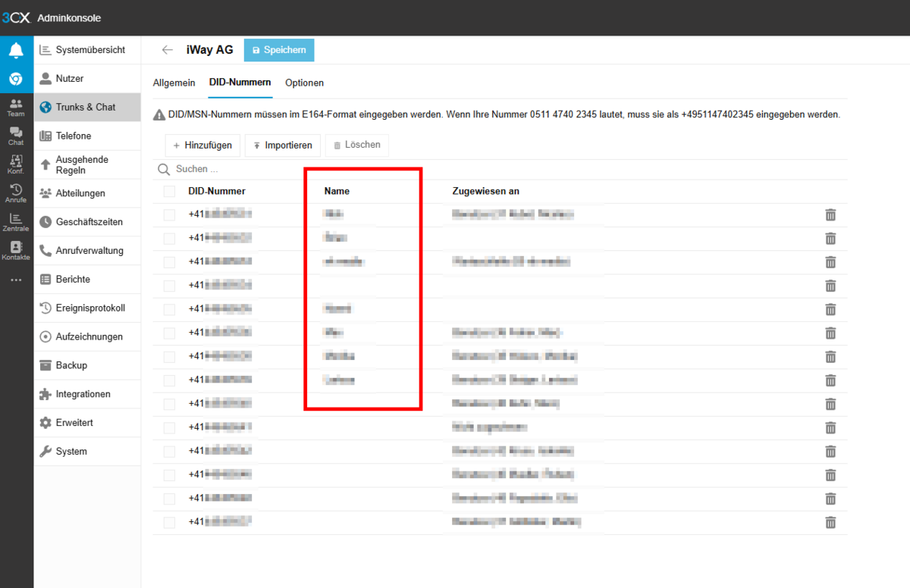Delete the last DID row via trash icon
Screen dimensions: 910x588
pyautogui.click(x=830, y=522)
